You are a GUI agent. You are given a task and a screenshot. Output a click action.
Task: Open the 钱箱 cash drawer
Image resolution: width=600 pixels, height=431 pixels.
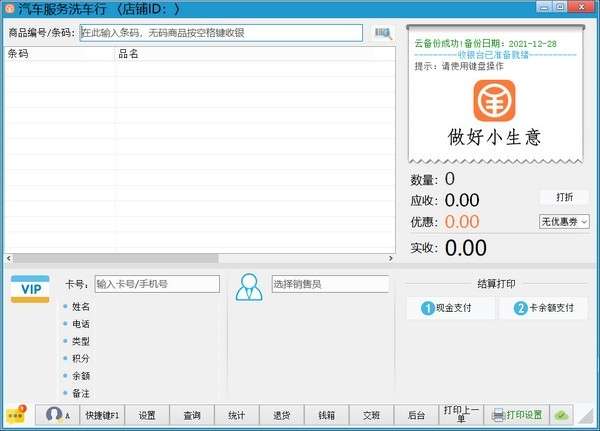pos(326,415)
